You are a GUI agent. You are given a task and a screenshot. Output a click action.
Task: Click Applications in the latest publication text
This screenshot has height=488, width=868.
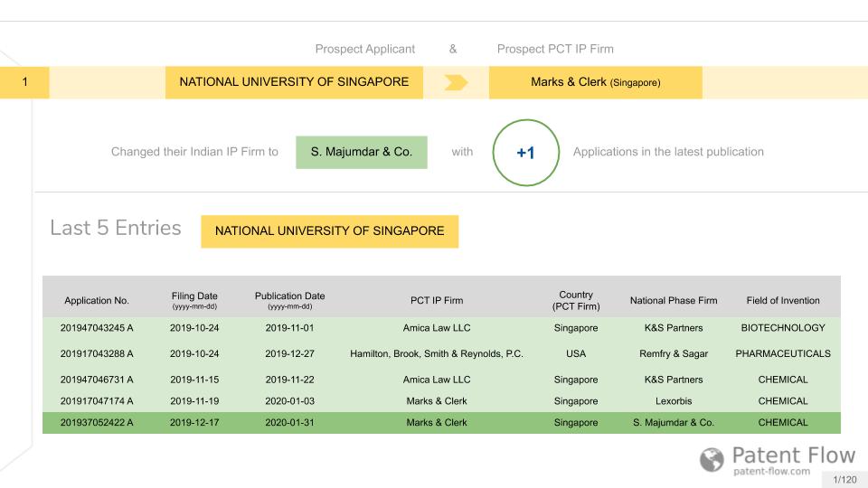pos(668,152)
